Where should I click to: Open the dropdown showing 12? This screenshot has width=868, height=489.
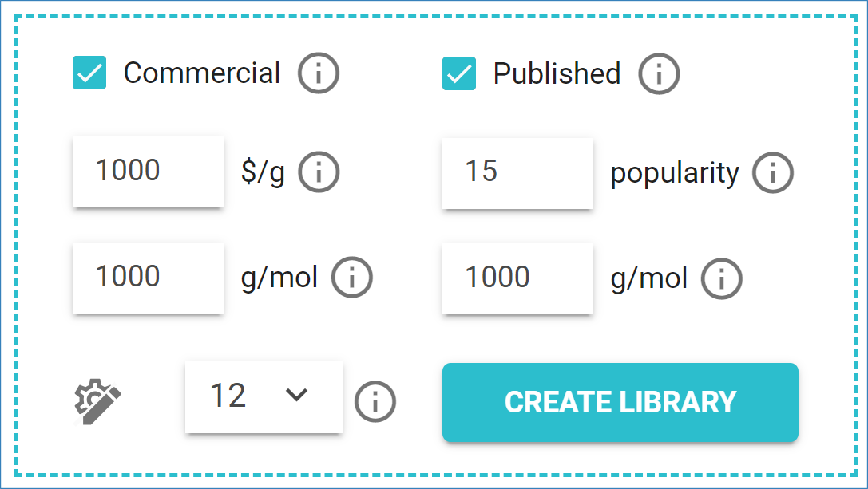pos(264,397)
